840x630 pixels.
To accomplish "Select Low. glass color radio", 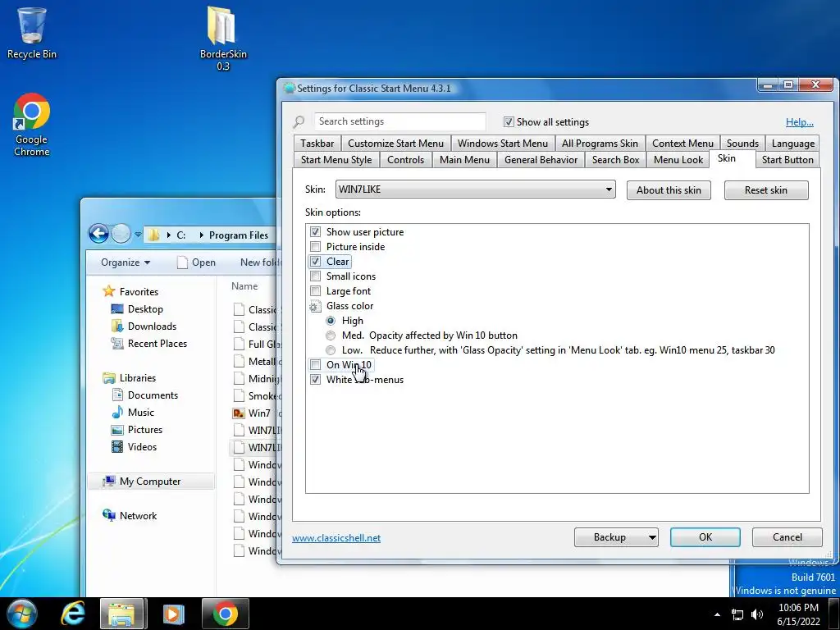I will point(331,350).
